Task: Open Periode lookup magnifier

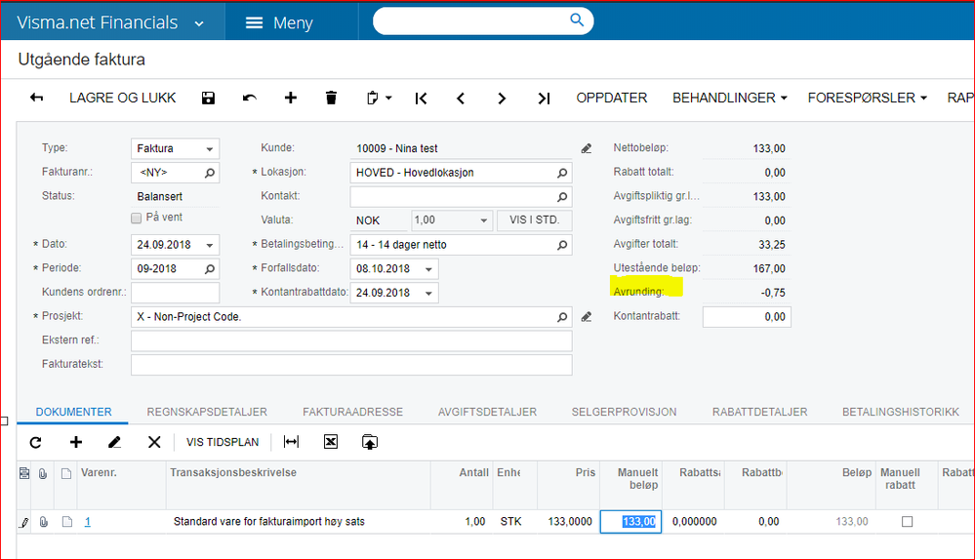Action: point(210,269)
